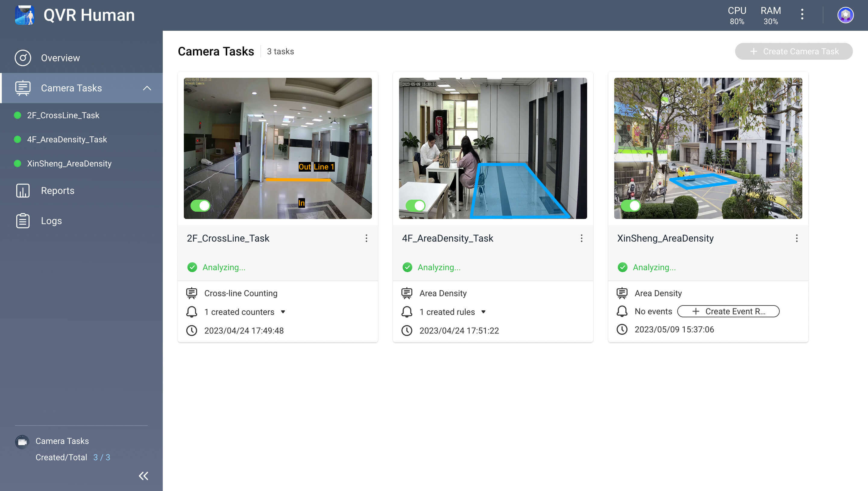This screenshot has height=491, width=868.
Task: Collapse the sidebar with double-arrow icon
Action: coord(143,476)
